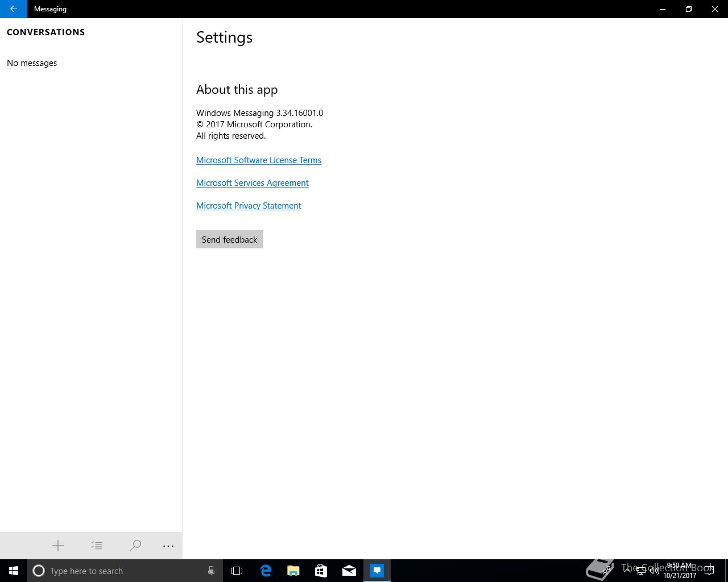Start a new message with plus icon

point(58,546)
